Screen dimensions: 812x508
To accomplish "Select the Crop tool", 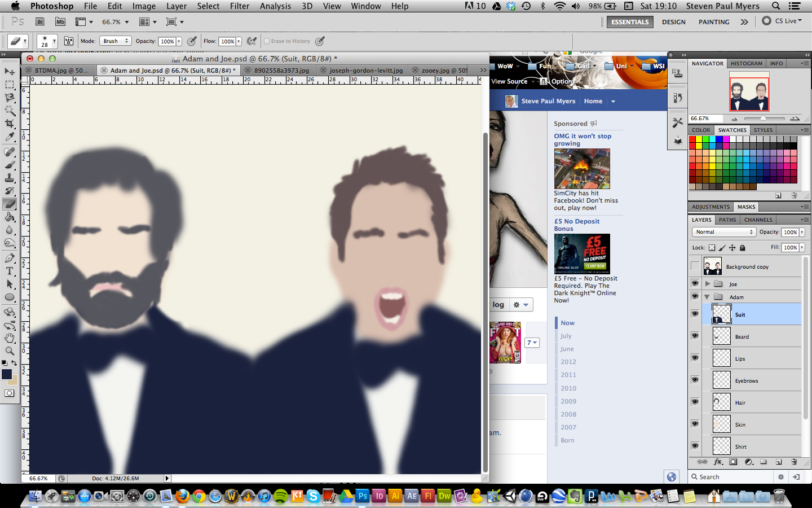I will (10, 124).
